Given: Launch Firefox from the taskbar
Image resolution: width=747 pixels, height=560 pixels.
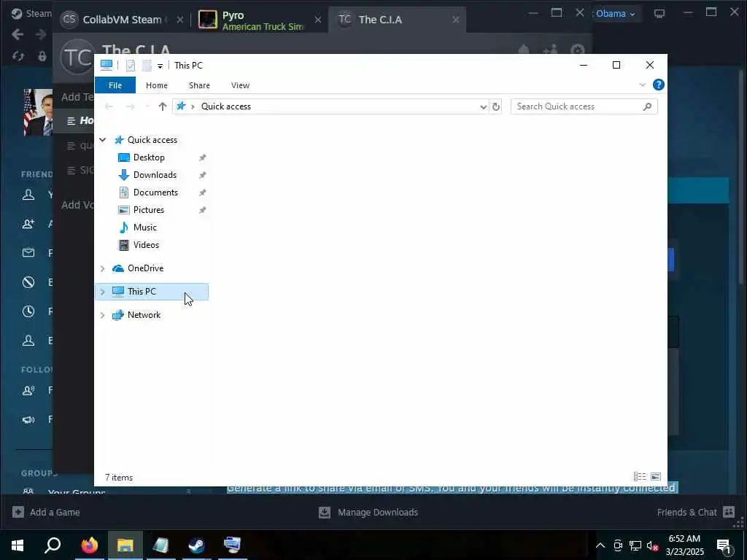Looking at the screenshot, I should (89, 545).
